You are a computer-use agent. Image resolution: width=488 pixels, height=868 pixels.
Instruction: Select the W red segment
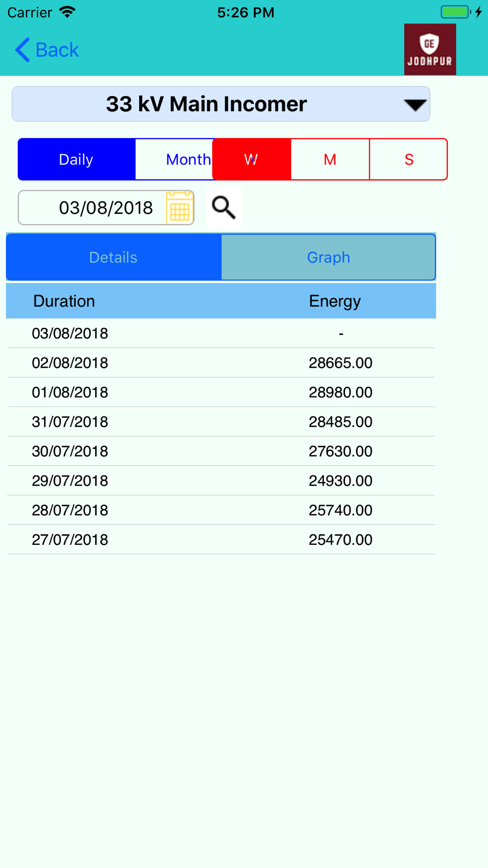click(x=252, y=159)
